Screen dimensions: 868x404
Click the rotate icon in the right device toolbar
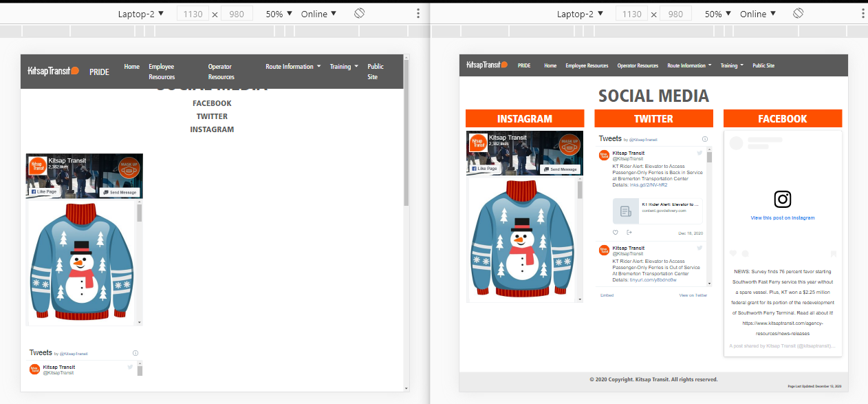click(x=798, y=14)
